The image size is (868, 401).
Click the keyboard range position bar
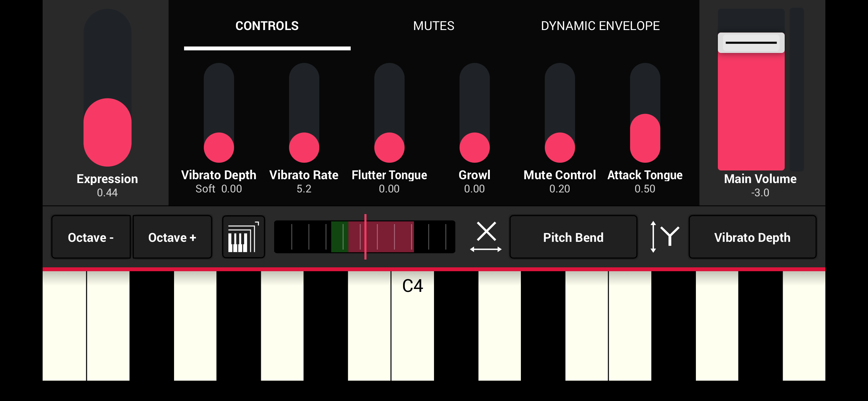pyautogui.click(x=365, y=237)
